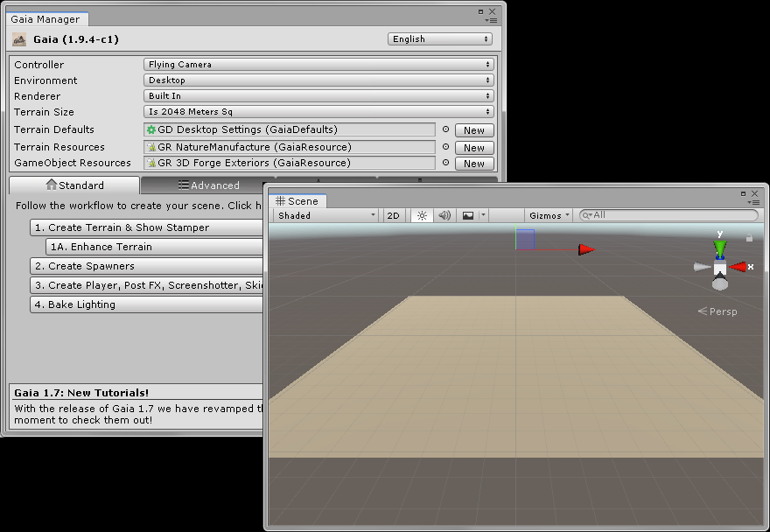
Task: Open the Scene effects dropdown arrow
Action: [x=483, y=215]
